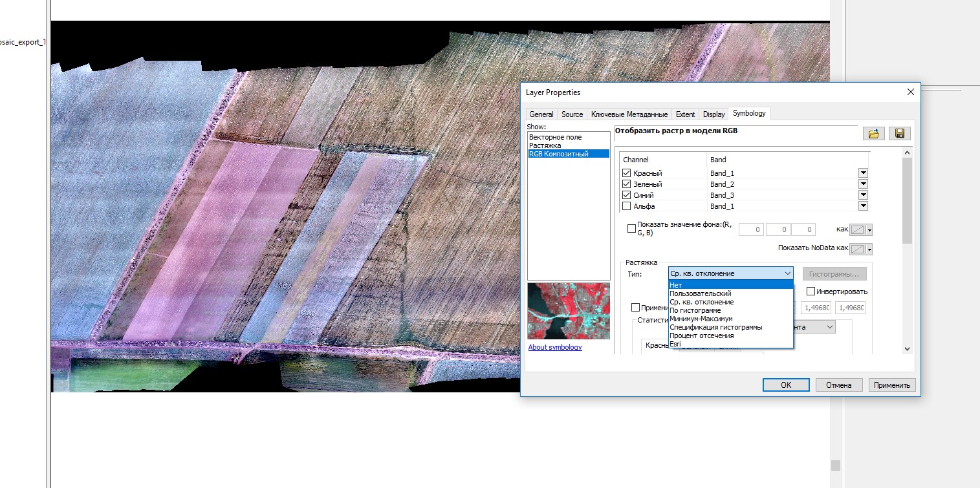Open band dropdown for Синий channel
980x488 pixels.
(x=863, y=195)
